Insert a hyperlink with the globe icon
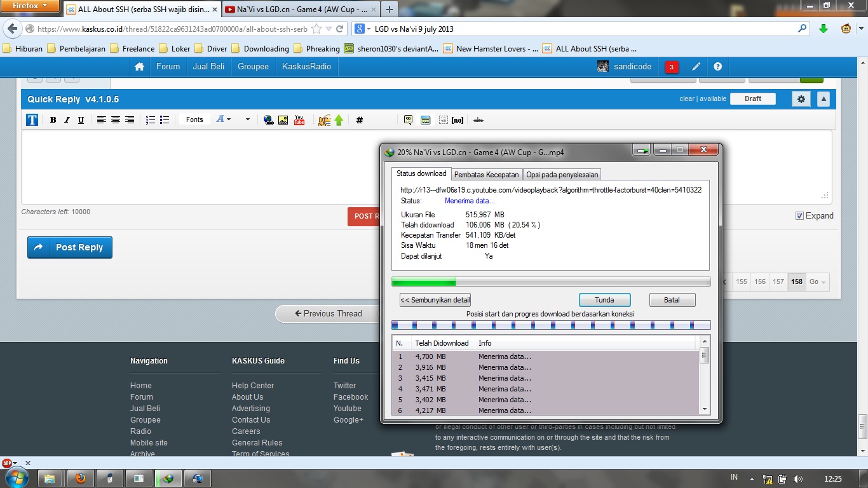 click(x=268, y=119)
